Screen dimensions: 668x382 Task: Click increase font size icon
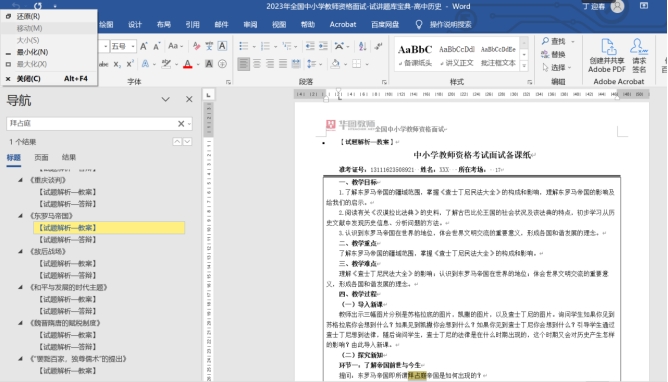(144, 46)
